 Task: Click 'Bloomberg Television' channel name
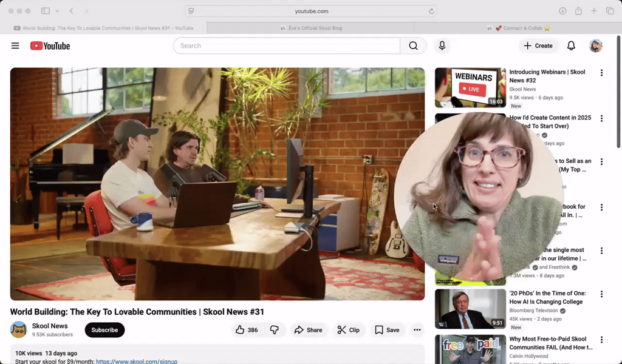point(533,311)
